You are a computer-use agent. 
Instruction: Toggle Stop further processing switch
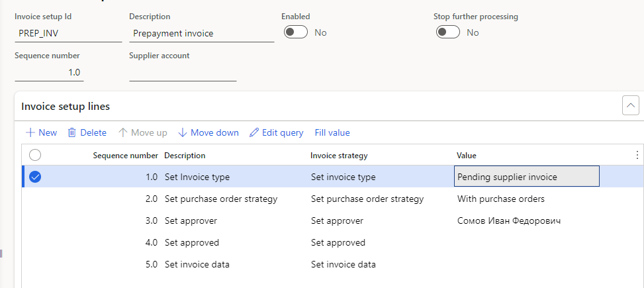[447, 32]
